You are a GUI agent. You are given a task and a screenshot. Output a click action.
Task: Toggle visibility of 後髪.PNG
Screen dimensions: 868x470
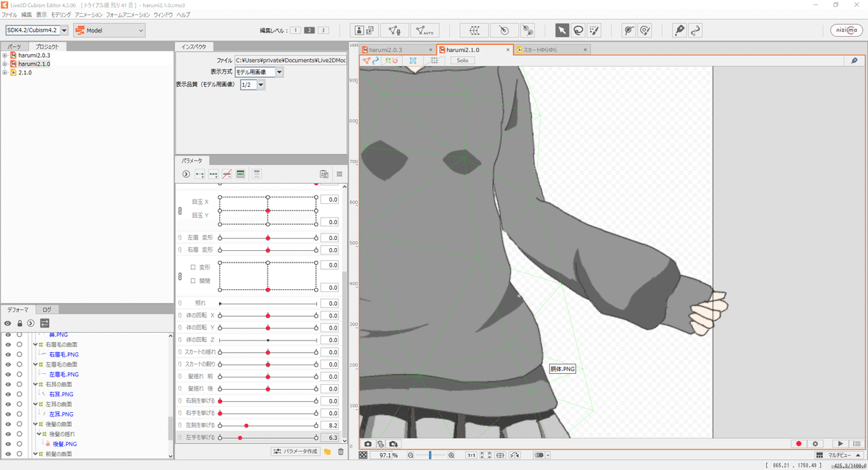[x=8, y=443]
